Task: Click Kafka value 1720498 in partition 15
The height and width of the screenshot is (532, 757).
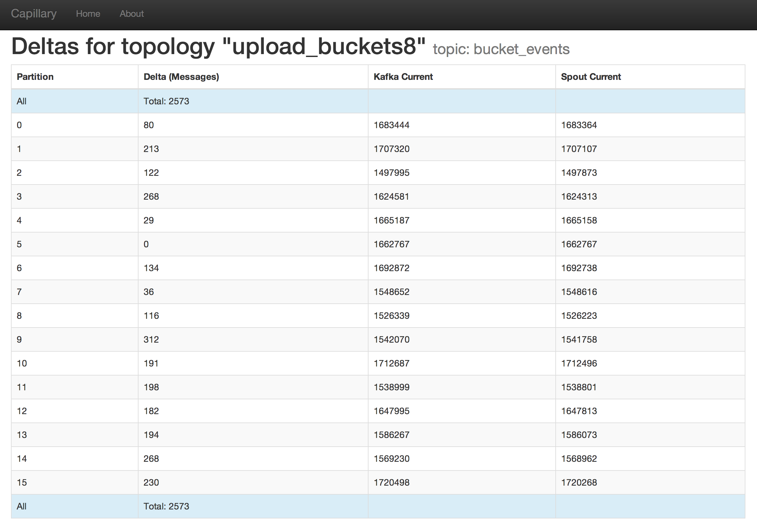Action: pos(391,482)
